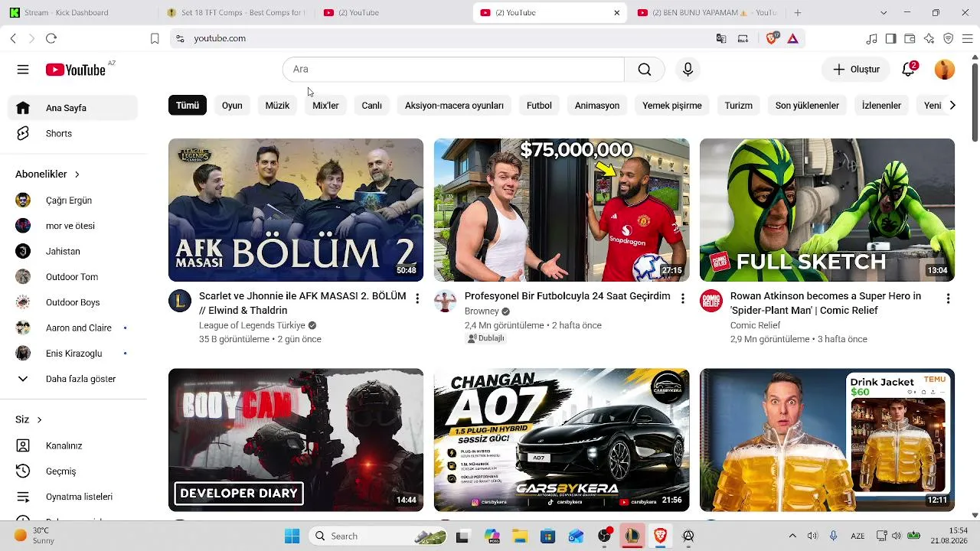Select the Aksiyon-macera oyunları chip

click(x=454, y=106)
